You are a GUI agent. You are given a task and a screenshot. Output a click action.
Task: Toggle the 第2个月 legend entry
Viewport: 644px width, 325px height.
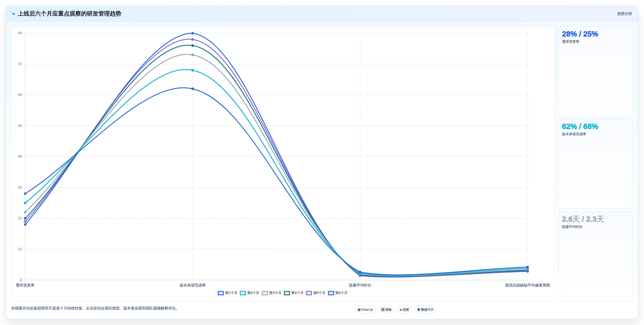click(x=249, y=293)
